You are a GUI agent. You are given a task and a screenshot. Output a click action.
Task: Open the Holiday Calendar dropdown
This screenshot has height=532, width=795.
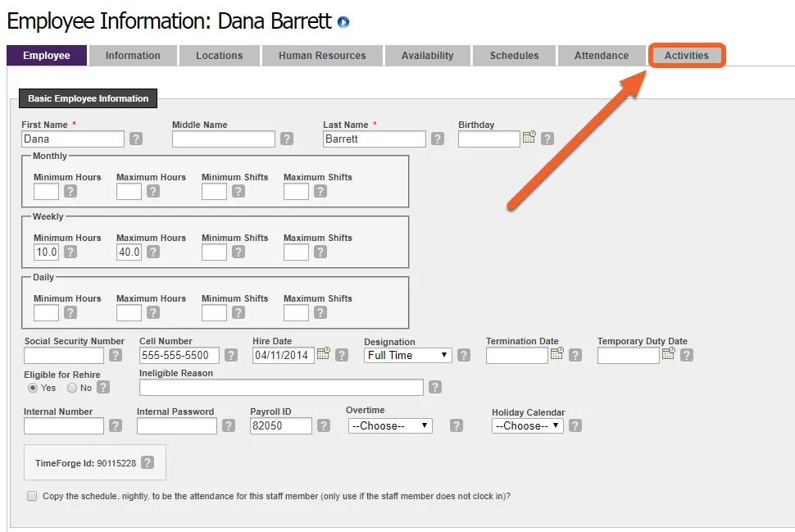[527, 425]
